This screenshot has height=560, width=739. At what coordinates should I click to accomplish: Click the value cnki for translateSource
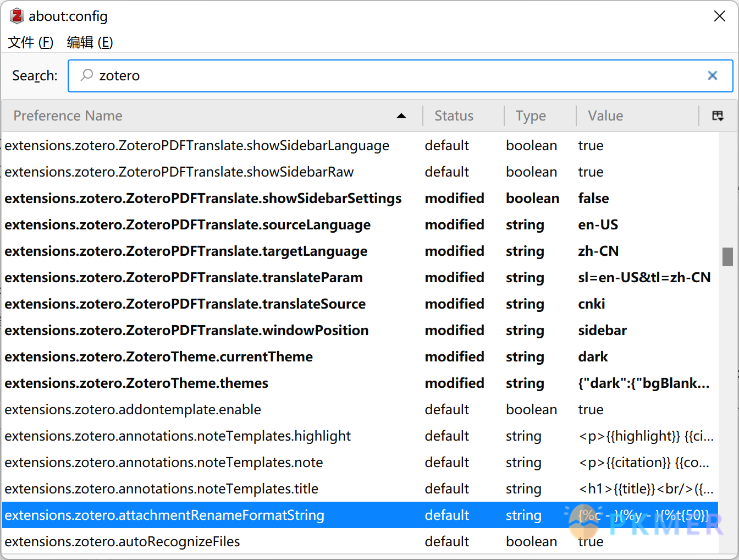pos(592,304)
